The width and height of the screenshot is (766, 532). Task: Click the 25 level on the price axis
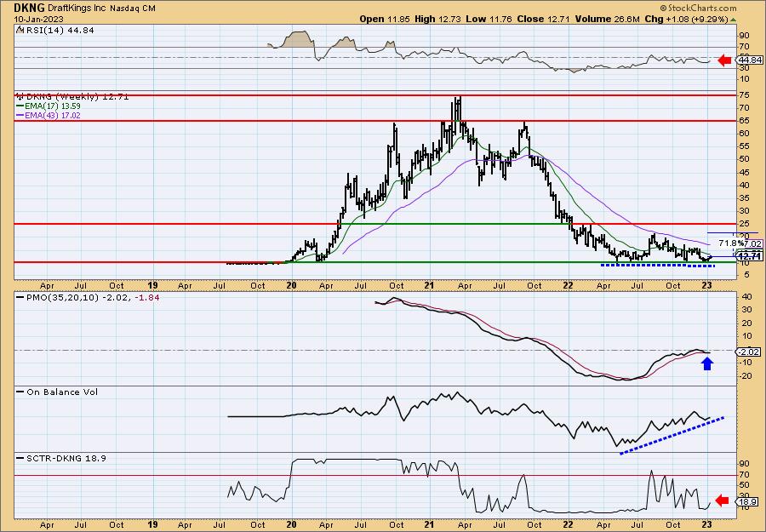745,224
